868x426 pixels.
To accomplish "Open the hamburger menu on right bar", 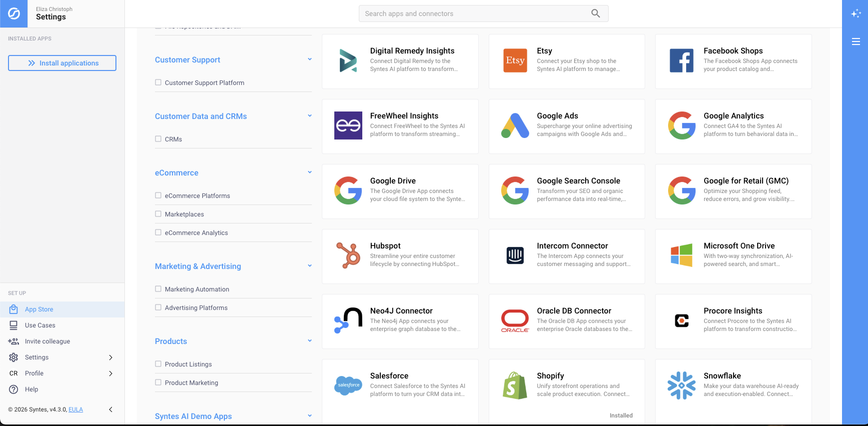I will pos(856,41).
